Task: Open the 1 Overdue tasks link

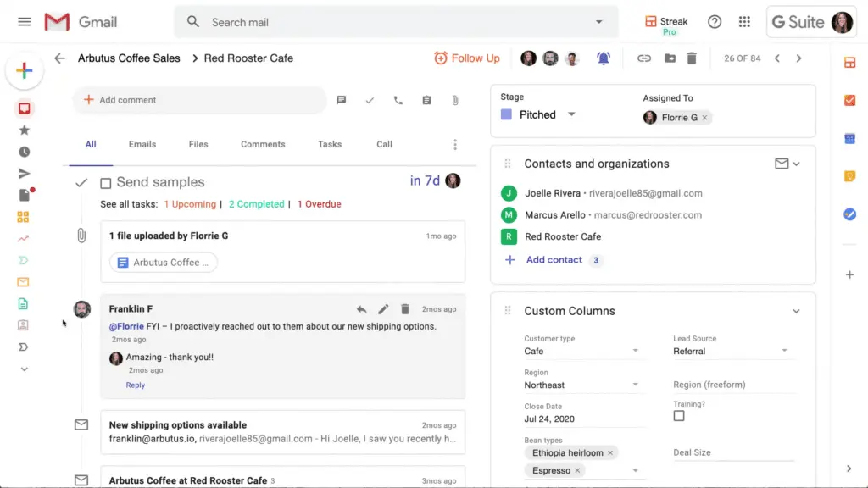Action: click(319, 204)
